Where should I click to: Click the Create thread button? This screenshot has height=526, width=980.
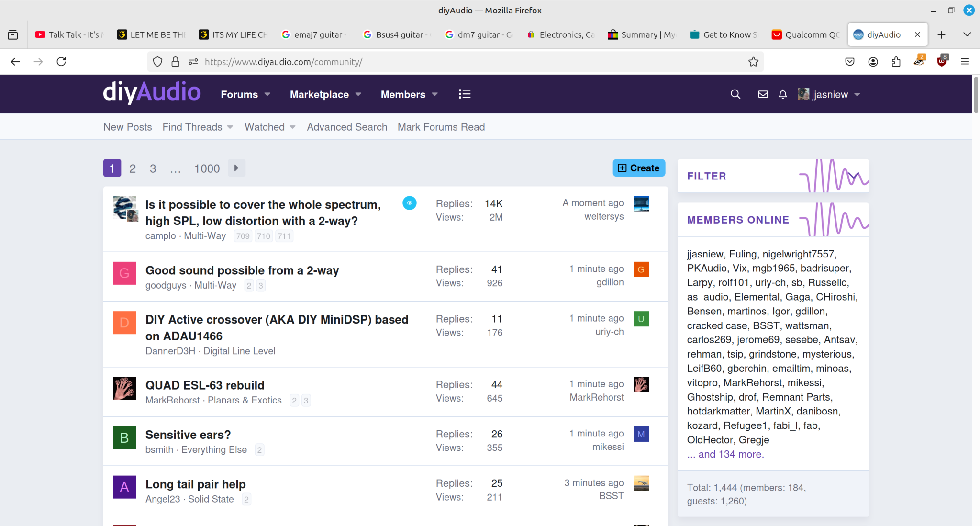pos(639,168)
